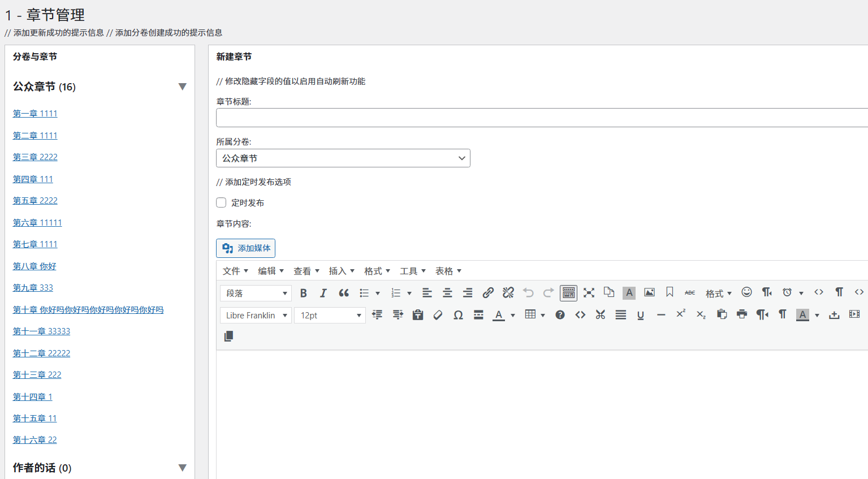Collapse the 公众章节 section
The image size is (868, 479).
[182, 87]
